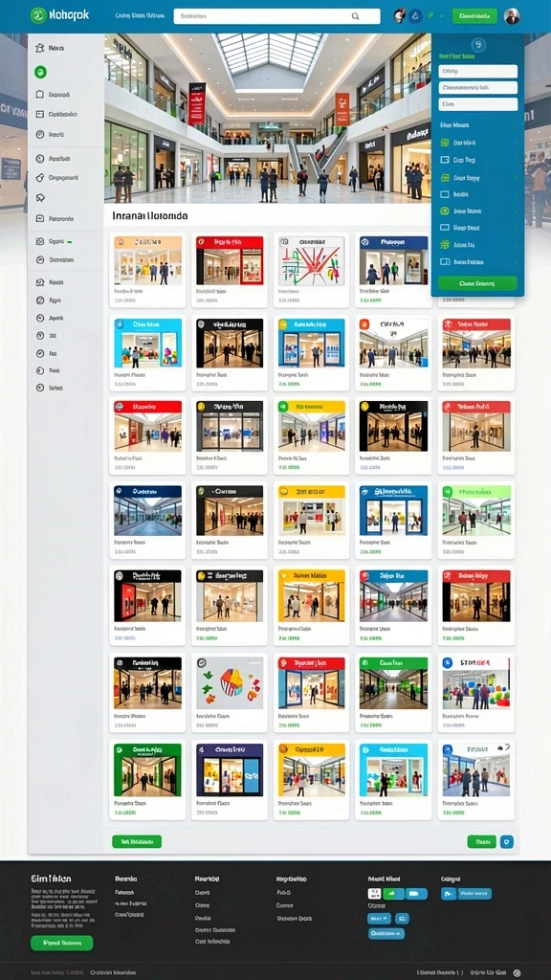The width and height of the screenshot is (551, 980).
Task: Click the small green button beside the blue icon button
Action: tap(482, 841)
